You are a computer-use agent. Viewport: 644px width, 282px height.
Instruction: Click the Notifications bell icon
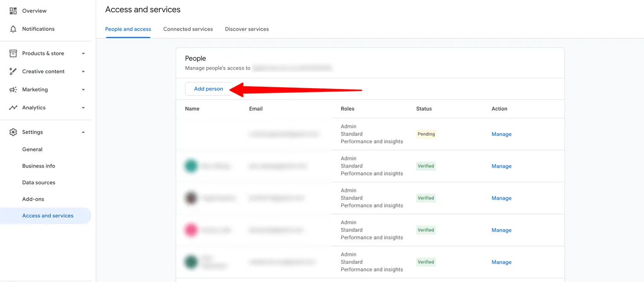(x=13, y=29)
